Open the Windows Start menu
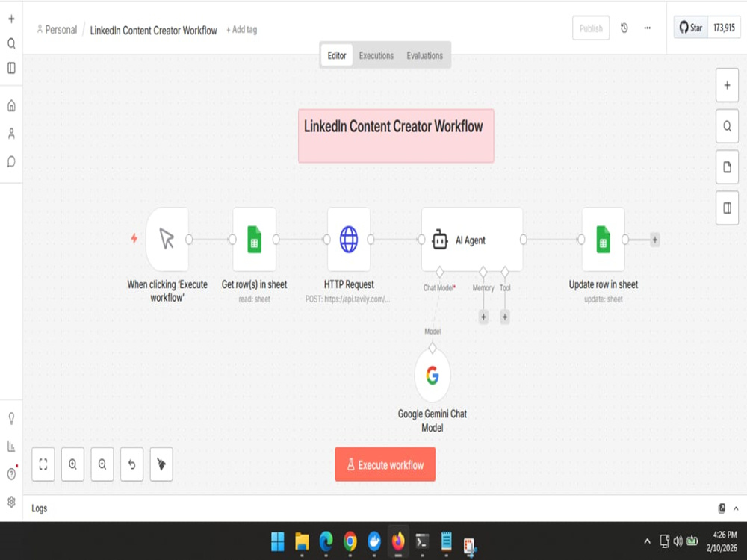This screenshot has height=560, width=747. (x=277, y=541)
